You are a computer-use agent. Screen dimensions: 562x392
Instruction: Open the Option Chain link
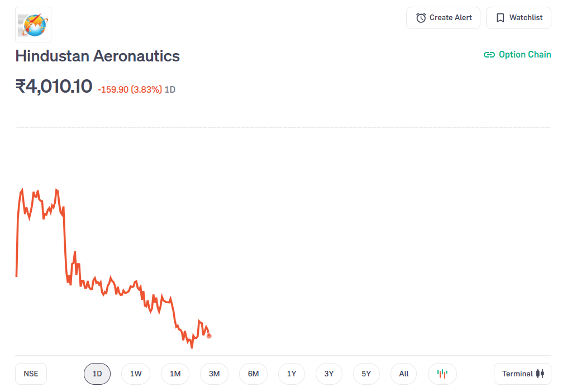(x=525, y=55)
